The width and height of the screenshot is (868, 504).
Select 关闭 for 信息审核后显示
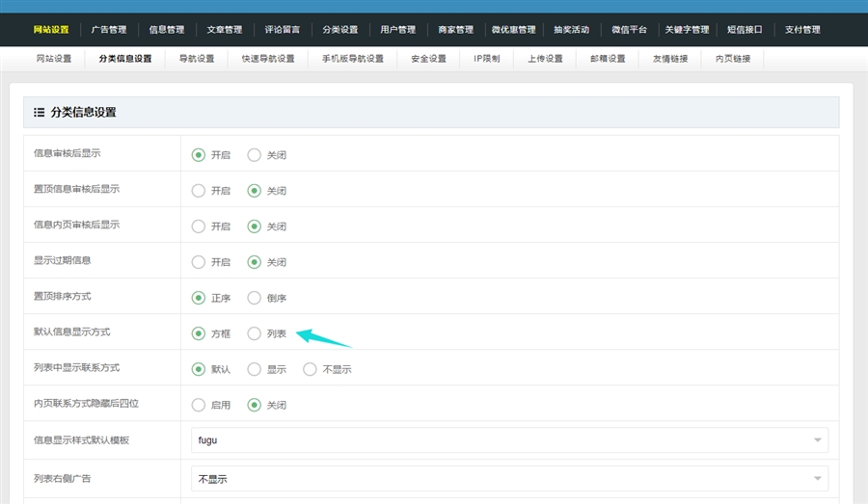(255, 154)
